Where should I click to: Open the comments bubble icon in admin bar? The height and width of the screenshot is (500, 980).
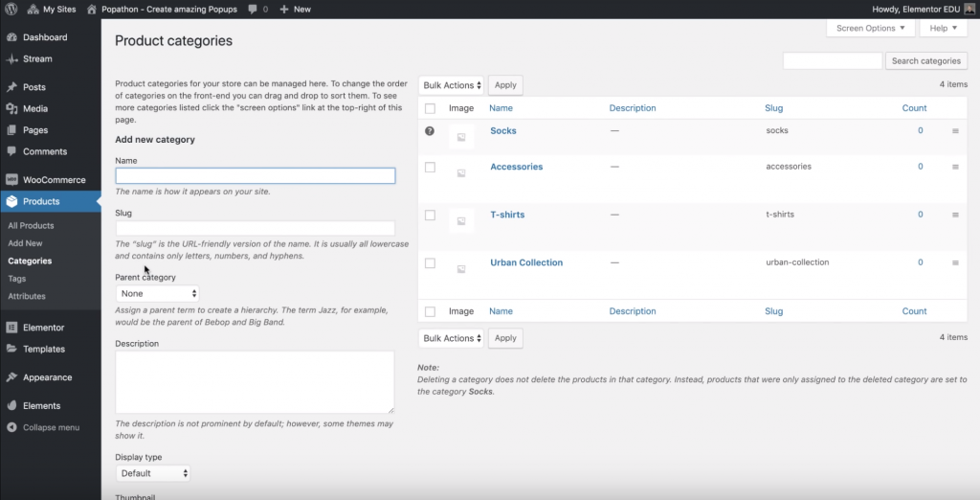[253, 9]
